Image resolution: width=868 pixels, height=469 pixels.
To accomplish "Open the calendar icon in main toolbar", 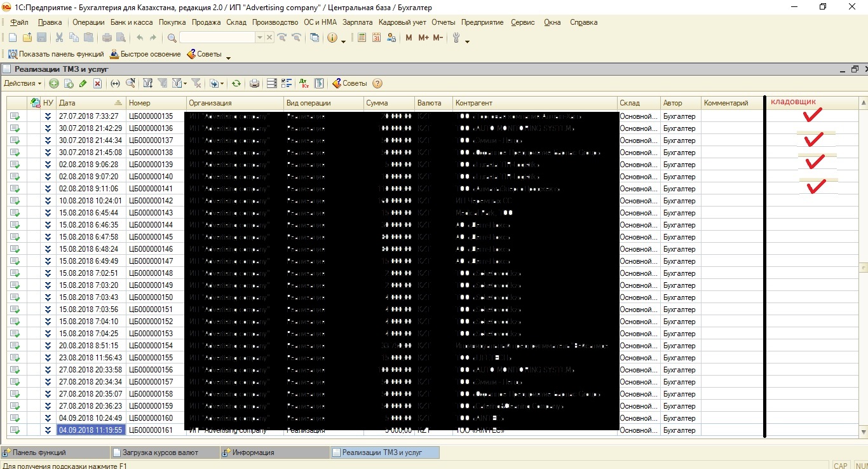I will [376, 38].
